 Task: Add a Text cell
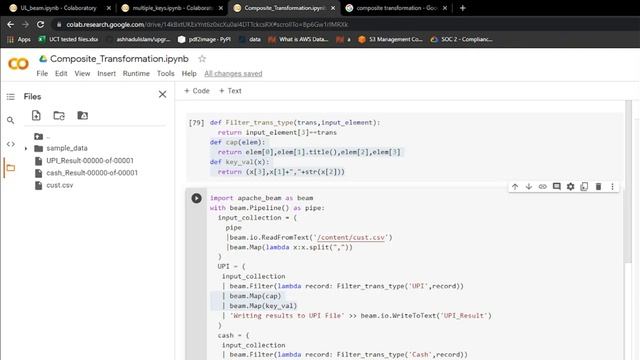230,91
